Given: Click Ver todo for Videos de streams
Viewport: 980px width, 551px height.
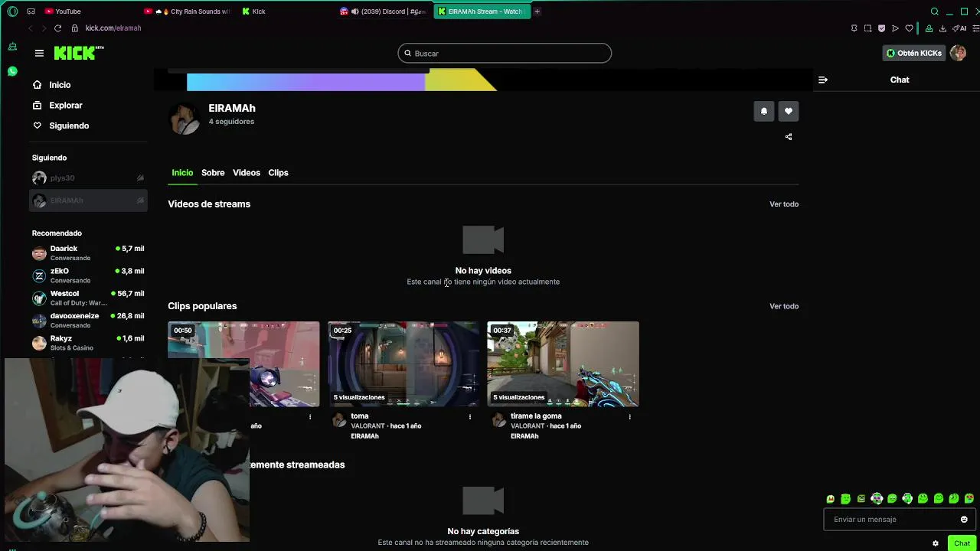Looking at the screenshot, I should point(784,204).
